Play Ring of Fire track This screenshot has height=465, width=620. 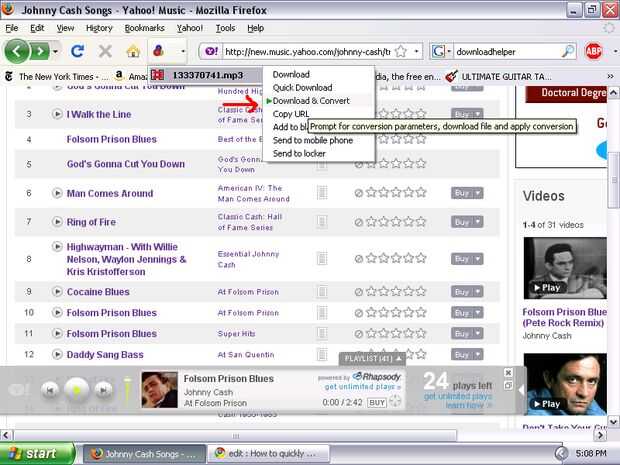click(x=57, y=222)
